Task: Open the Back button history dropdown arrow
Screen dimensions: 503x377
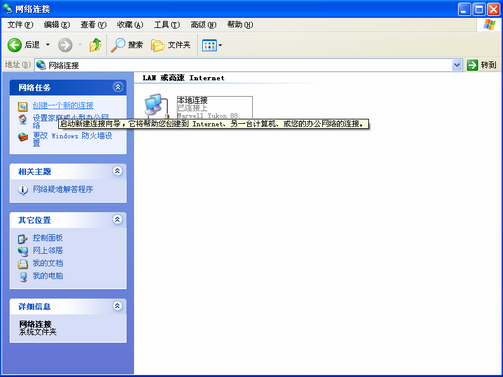Action: [x=48, y=45]
